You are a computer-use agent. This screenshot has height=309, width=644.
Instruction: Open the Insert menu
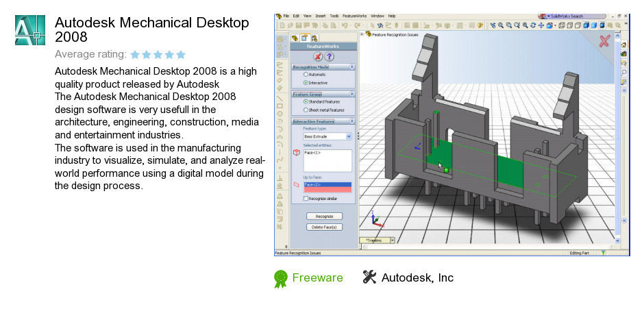pos(321,16)
